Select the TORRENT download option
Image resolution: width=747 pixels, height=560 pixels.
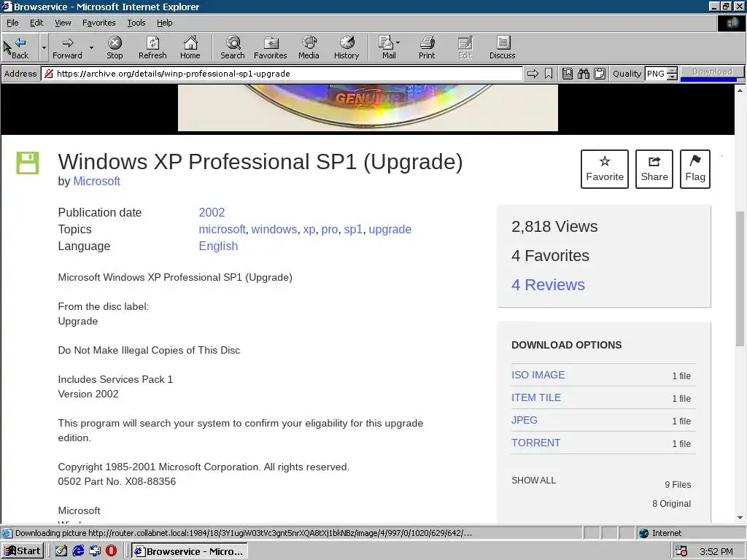pyautogui.click(x=535, y=443)
